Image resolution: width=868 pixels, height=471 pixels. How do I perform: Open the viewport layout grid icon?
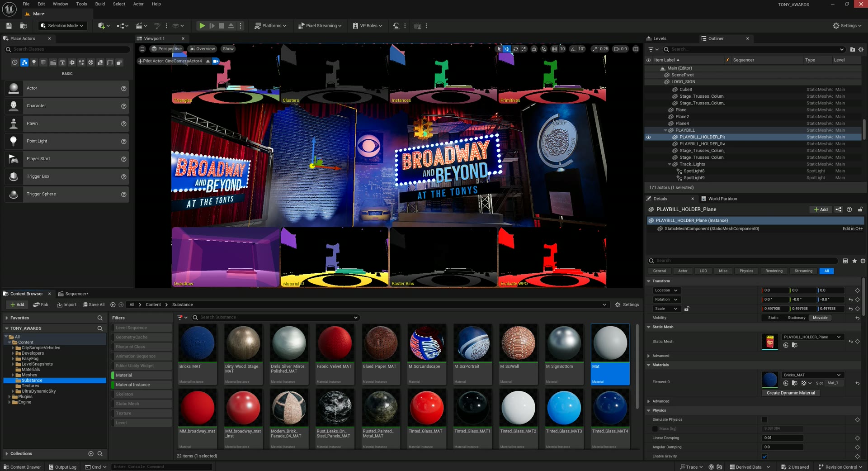(x=636, y=49)
